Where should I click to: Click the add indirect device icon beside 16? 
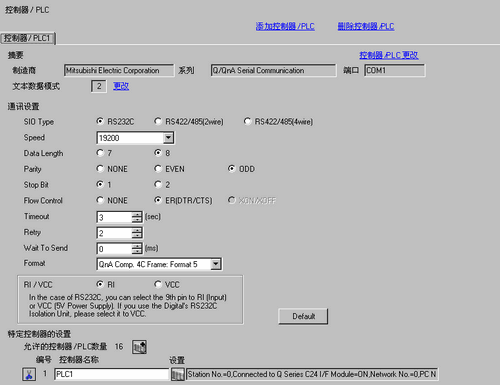(139, 347)
